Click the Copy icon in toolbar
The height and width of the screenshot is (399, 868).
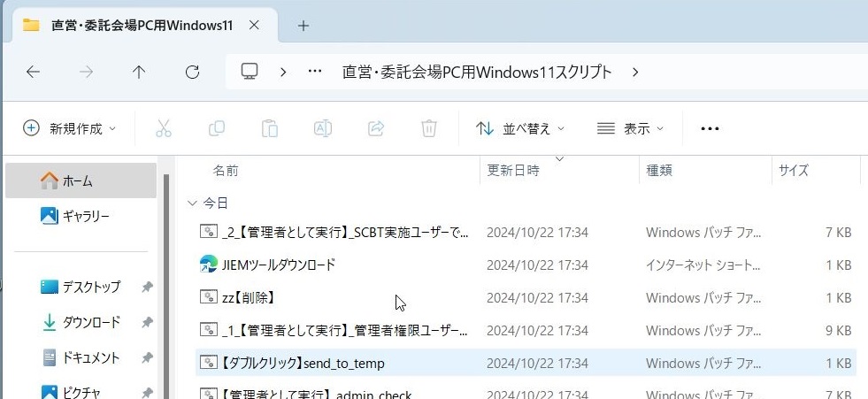point(217,129)
